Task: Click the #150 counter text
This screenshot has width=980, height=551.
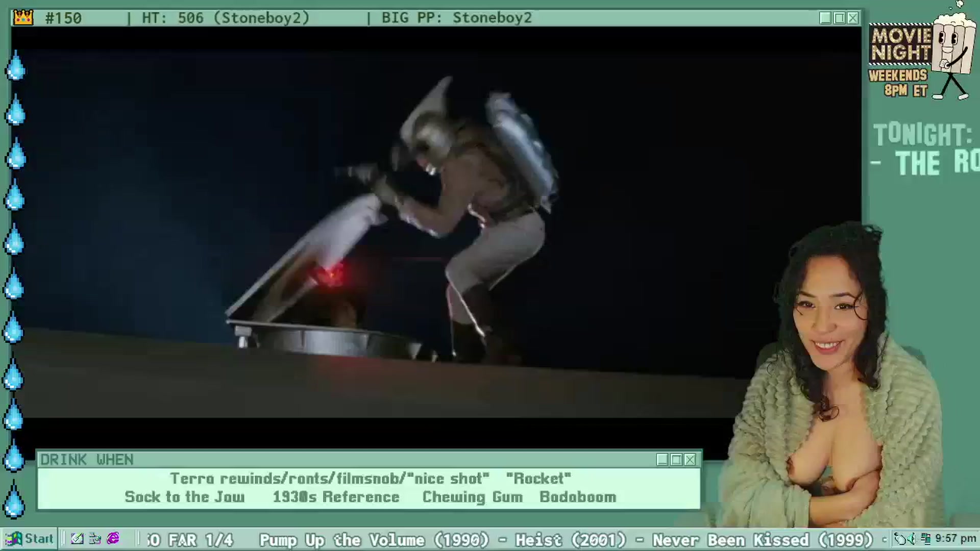Action: [x=63, y=18]
